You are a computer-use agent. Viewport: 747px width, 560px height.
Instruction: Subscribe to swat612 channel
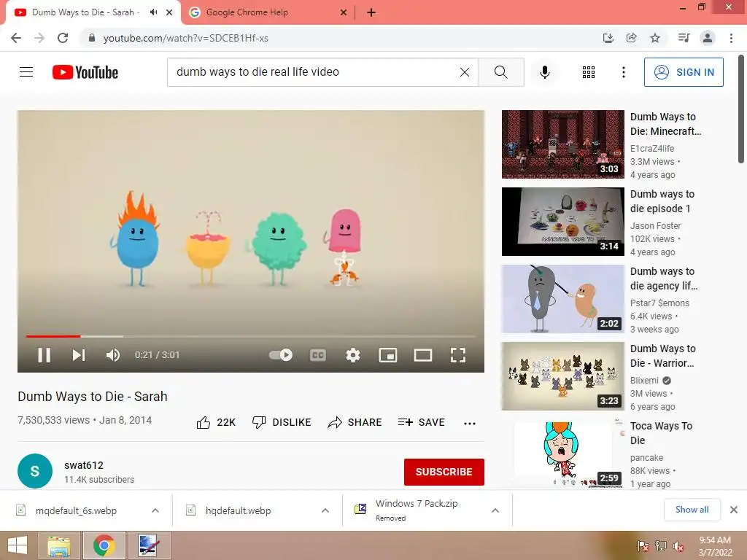click(x=444, y=472)
